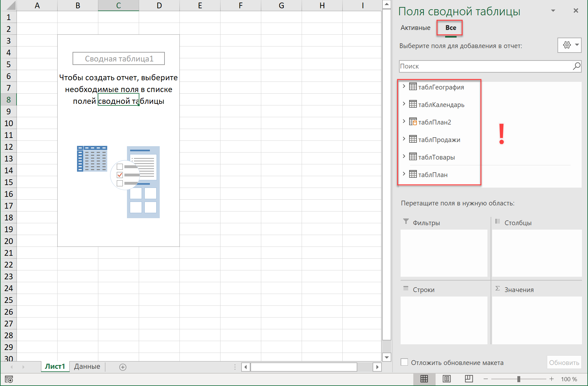Expand the таблГеография table
Image resolution: width=588 pixels, height=386 pixels.
[x=404, y=86]
